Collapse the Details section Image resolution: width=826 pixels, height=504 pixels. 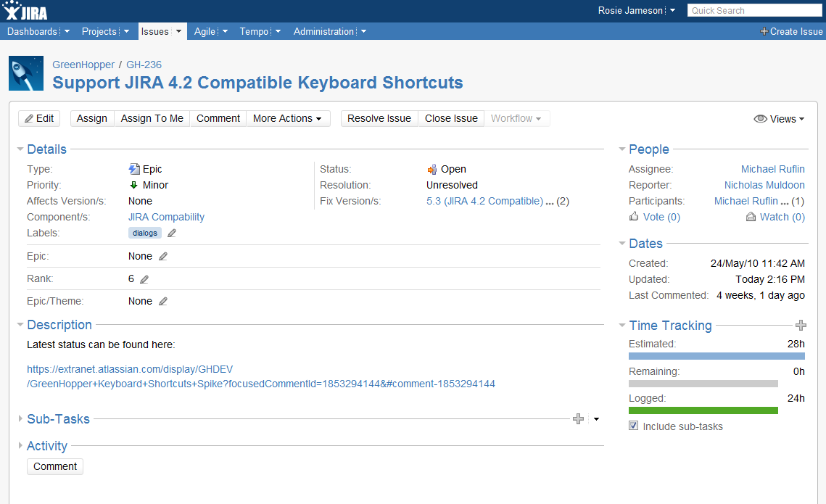[x=20, y=149]
